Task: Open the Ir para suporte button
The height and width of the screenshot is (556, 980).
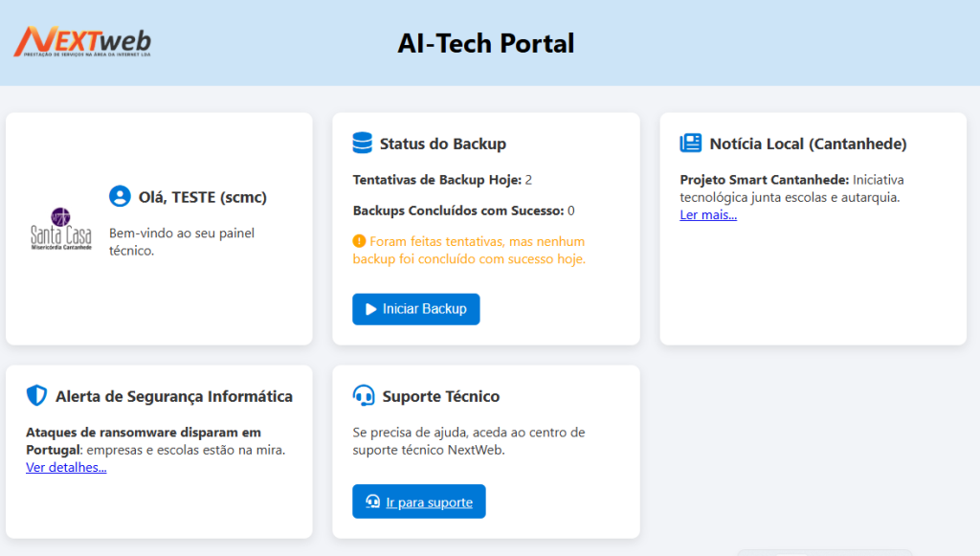Action: click(x=418, y=501)
